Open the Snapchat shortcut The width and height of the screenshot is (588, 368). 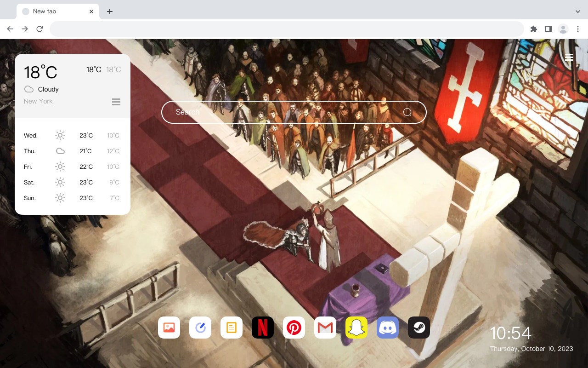(356, 328)
